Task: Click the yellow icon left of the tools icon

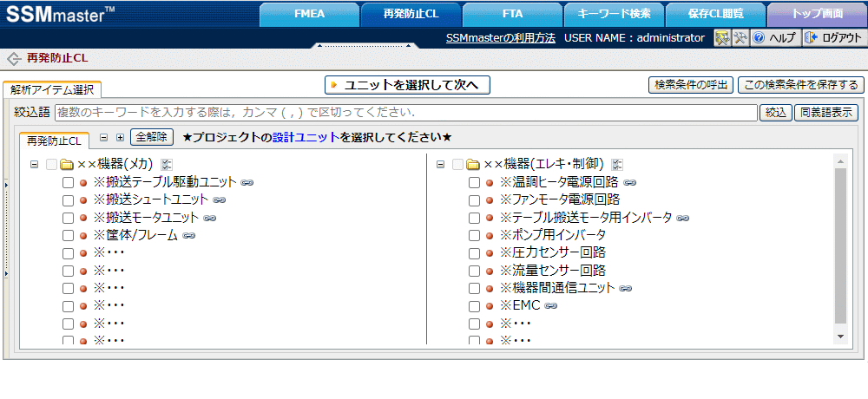Action: [x=721, y=38]
